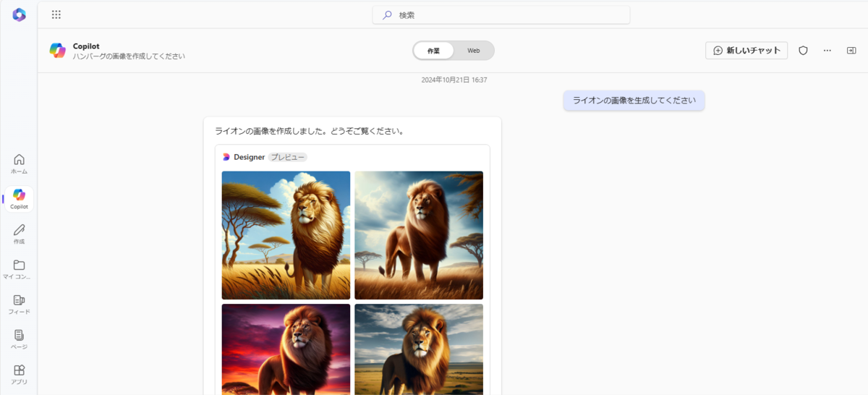Open the sunset lion image
This screenshot has width=868, height=395.
[x=286, y=349]
